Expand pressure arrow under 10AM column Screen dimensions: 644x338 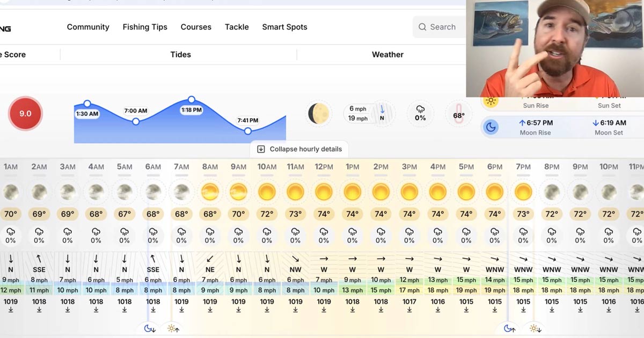[267, 310]
